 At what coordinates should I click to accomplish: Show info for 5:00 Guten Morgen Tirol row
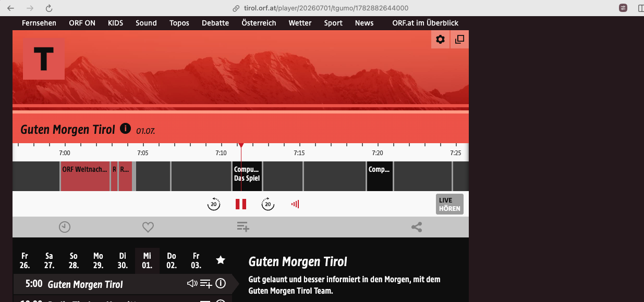(x=221, y=284)
